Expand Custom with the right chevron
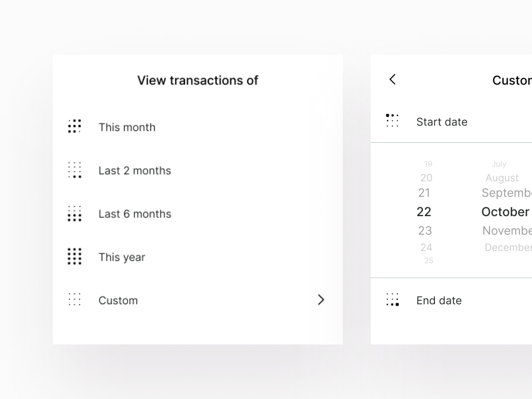This screenshot has height=399, width=532. click(321, 300)
